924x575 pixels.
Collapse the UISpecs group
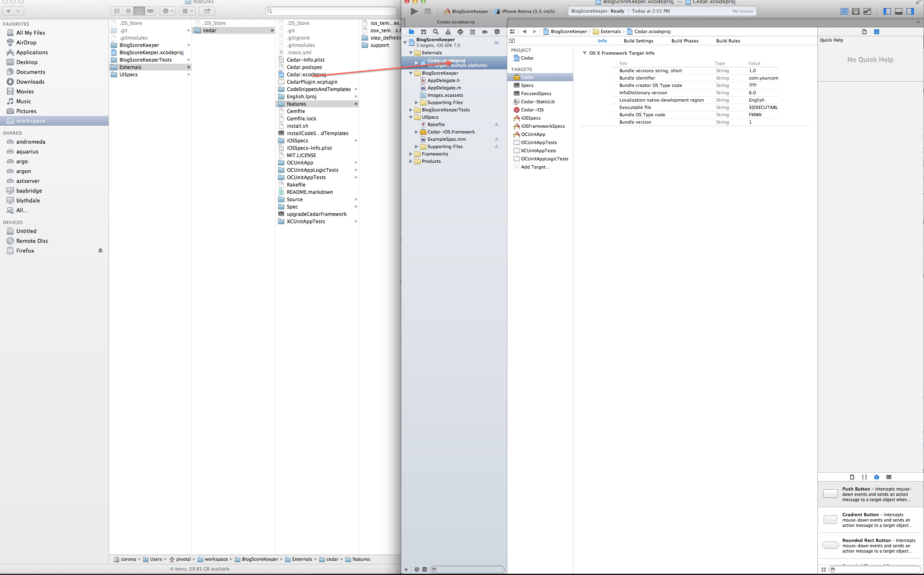click(x=411, y=117)
